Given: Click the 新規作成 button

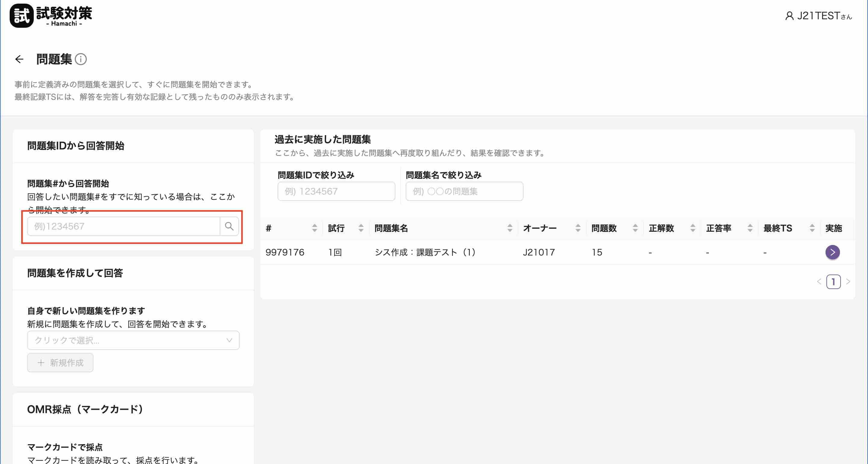Looking at the screenshot, I should 60,363.
